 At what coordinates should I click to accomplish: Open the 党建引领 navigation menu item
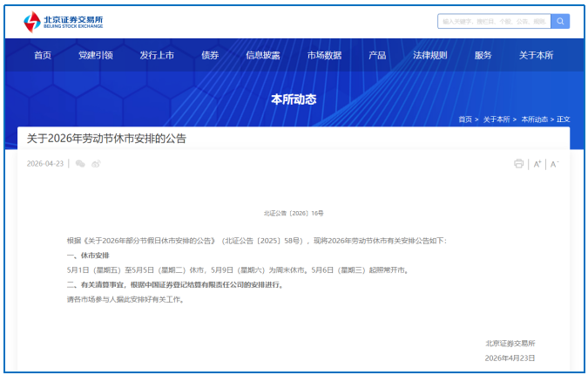(x=96, y=55)
